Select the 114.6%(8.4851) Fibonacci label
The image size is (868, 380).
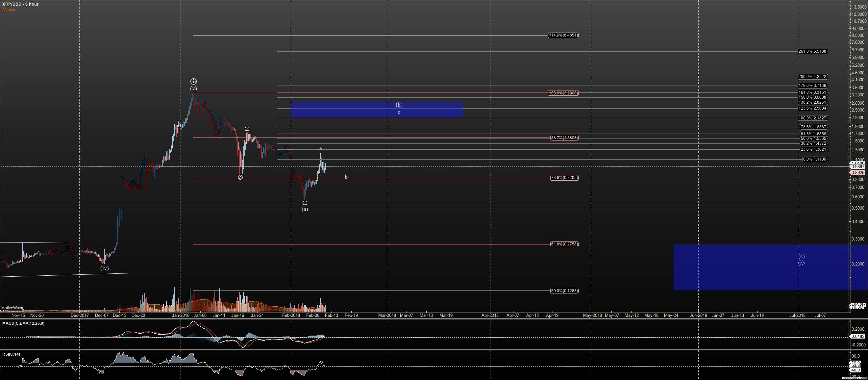tap(563, 35)
